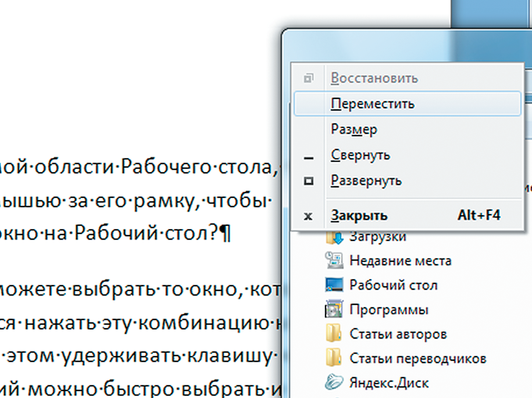Pick Свернуть in the system menu
This screenshot has height=398, width=532.
point(360,155)
